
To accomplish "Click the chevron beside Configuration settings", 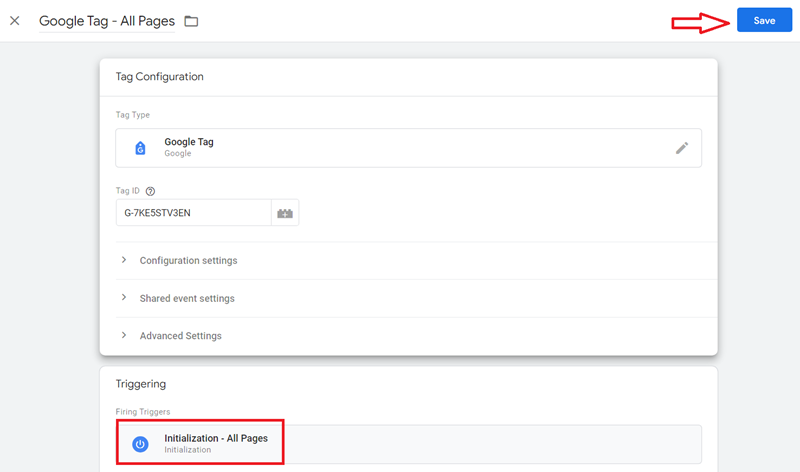I will (124, 260).
